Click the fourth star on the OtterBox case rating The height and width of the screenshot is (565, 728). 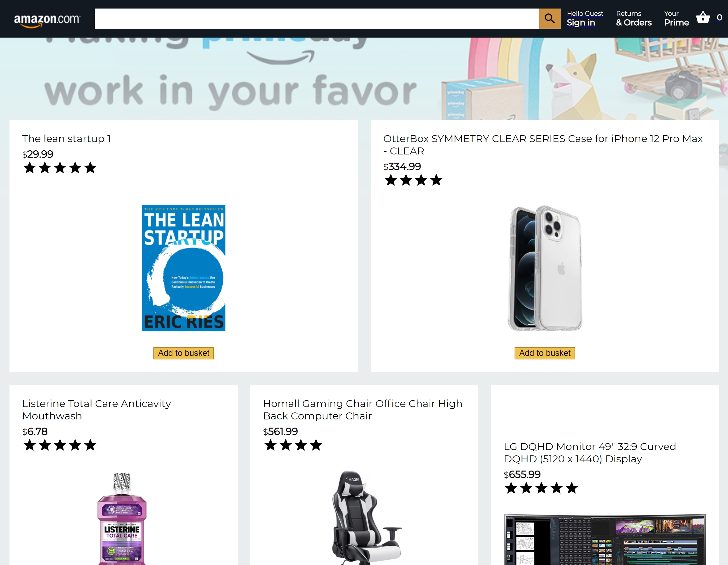click(436, 180)
